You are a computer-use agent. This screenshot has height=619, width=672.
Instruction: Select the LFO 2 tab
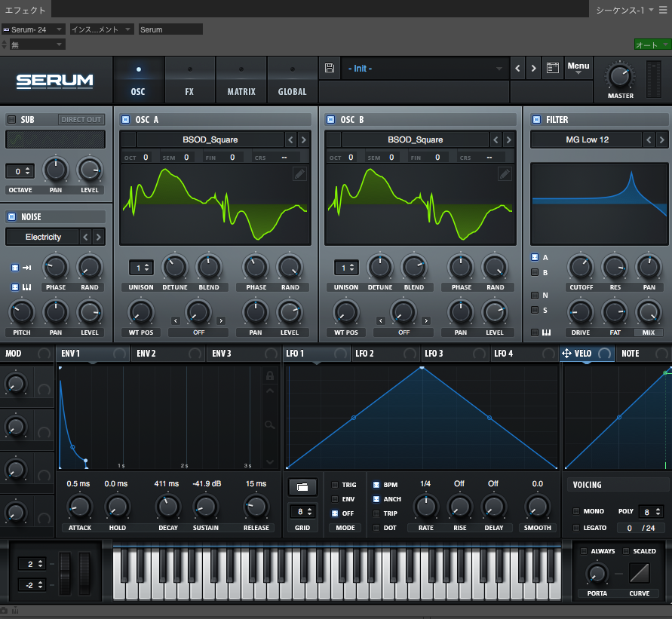pyautogui.click(x=385, y=354)
